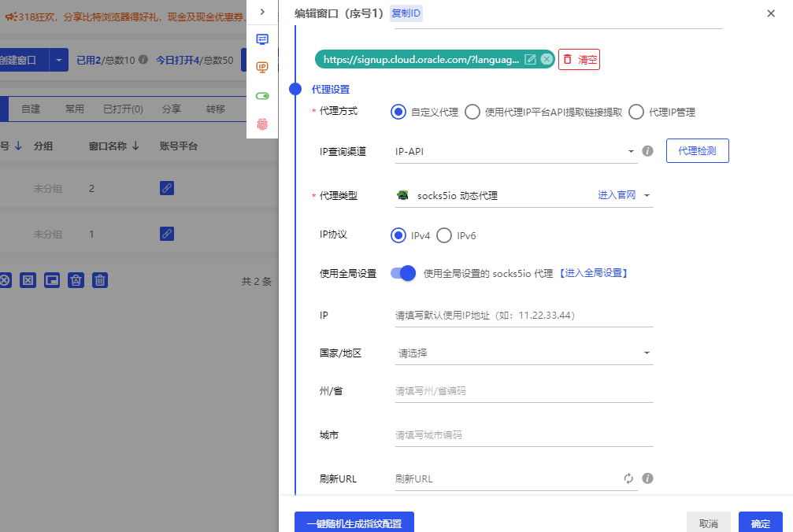Viewport: 793px width, 532px height.
Task: Choose IPv4 protocol
Action: 398,235
